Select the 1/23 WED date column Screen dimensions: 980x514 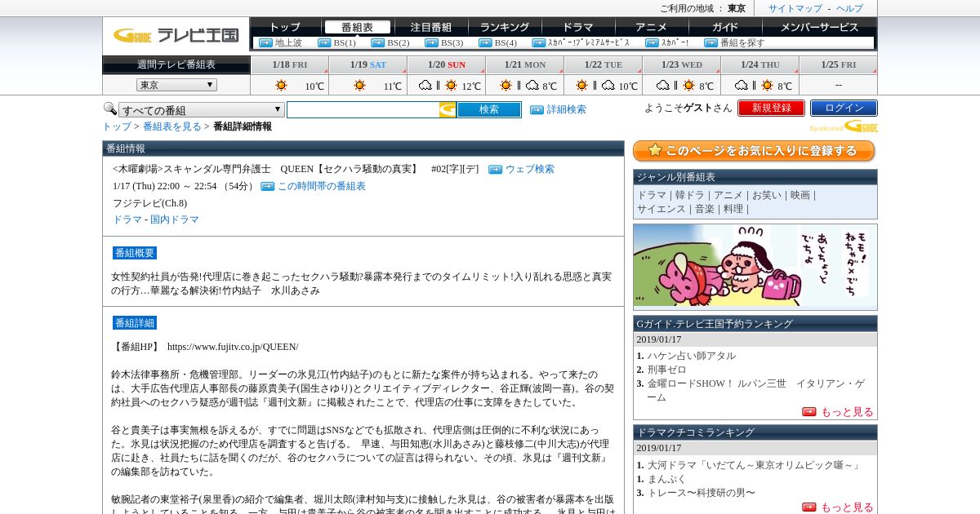point(682,64)
